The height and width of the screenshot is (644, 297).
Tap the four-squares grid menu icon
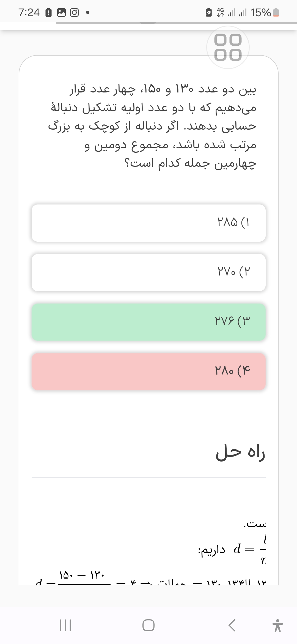tap(228, 47)
